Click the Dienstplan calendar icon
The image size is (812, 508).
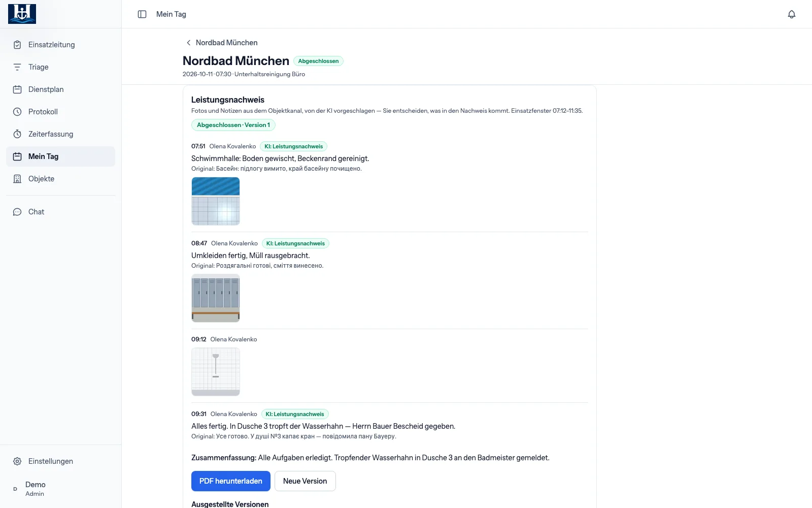(x=17, y=89)
